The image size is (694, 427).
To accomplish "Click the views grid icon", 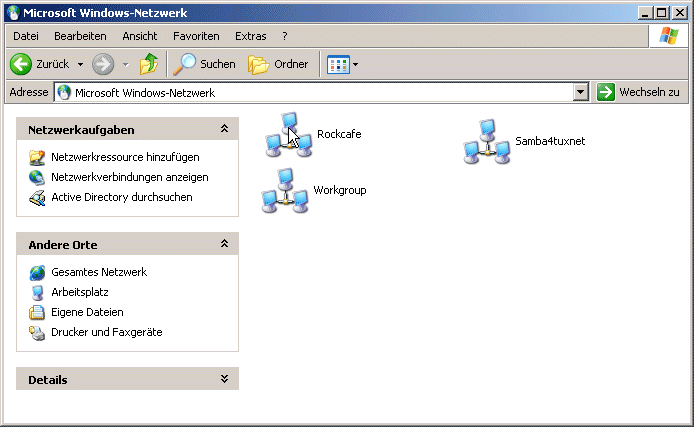I will tap(338, 65).
